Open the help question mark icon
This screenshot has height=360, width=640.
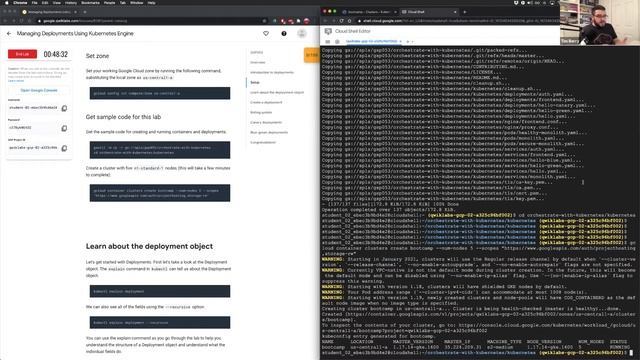[284, 33]
